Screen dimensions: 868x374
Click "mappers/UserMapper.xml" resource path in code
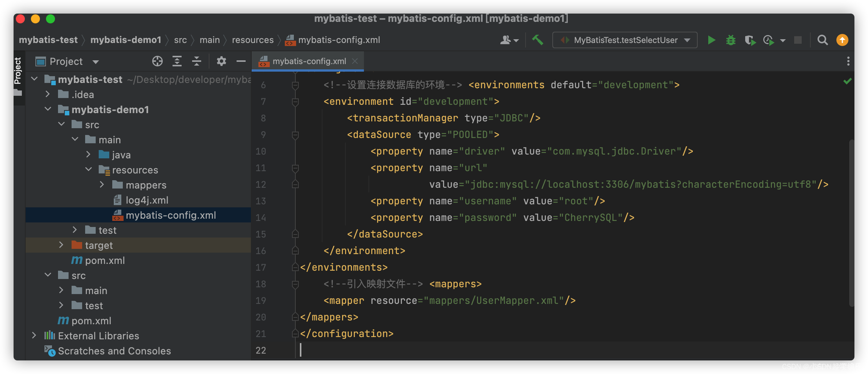click(494, 301)
